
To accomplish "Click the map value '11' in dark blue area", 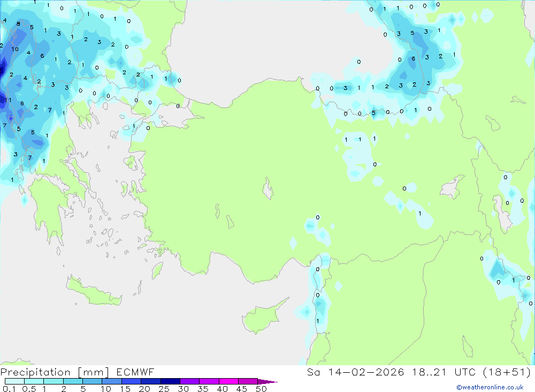I will [x=9, y=100].
